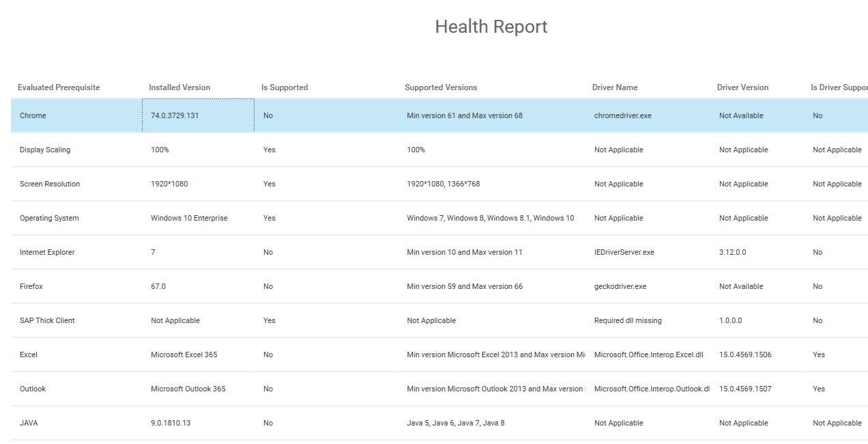Select "Windows 7, Windows 8, Windows 8.1, Windows 10"
The height and width of the screenshot is (444, 868).
[491, 218]
